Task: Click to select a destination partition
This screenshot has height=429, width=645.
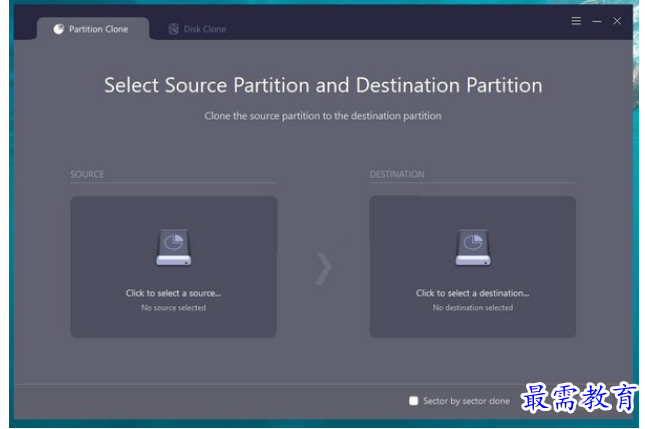Action: (473, 267)
